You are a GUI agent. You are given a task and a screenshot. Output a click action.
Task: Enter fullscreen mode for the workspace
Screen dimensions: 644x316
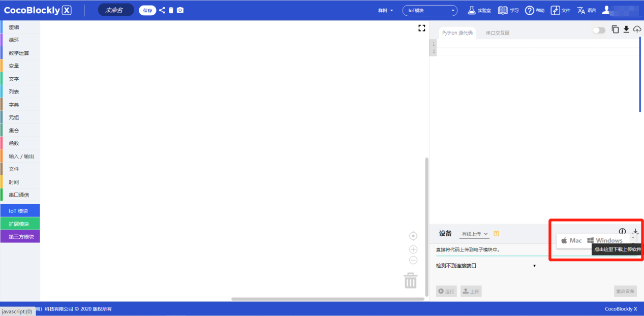(421, 28)
